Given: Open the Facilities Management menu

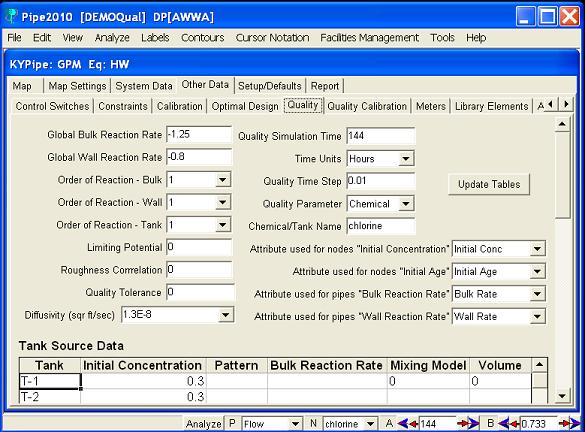Looking at the screenshot, I should [x=369, y=38].
